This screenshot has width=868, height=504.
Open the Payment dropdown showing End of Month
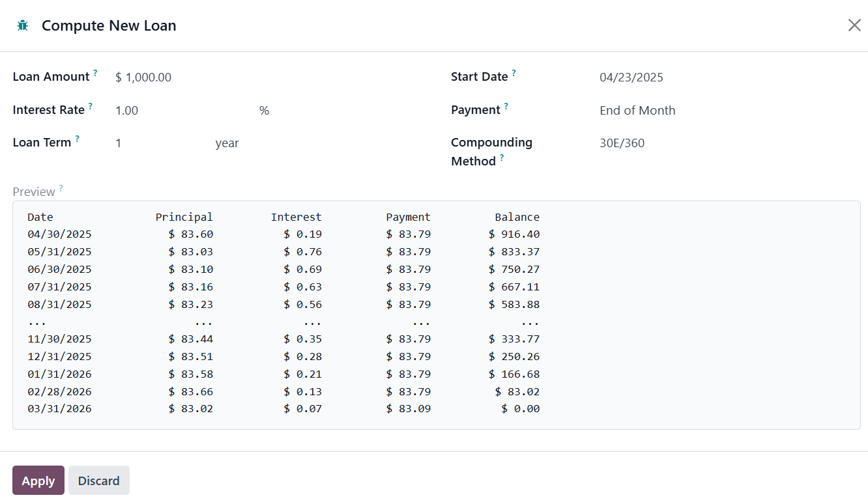pos(717,111)
